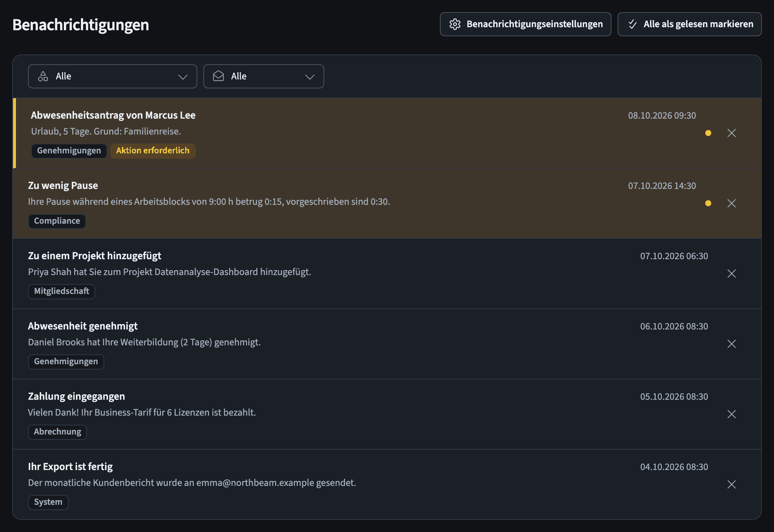774x532 pixels.
Task: Click text Daniel Brooks hat Ihre Weiterbildung genehmigt
Action: (144, 342)
